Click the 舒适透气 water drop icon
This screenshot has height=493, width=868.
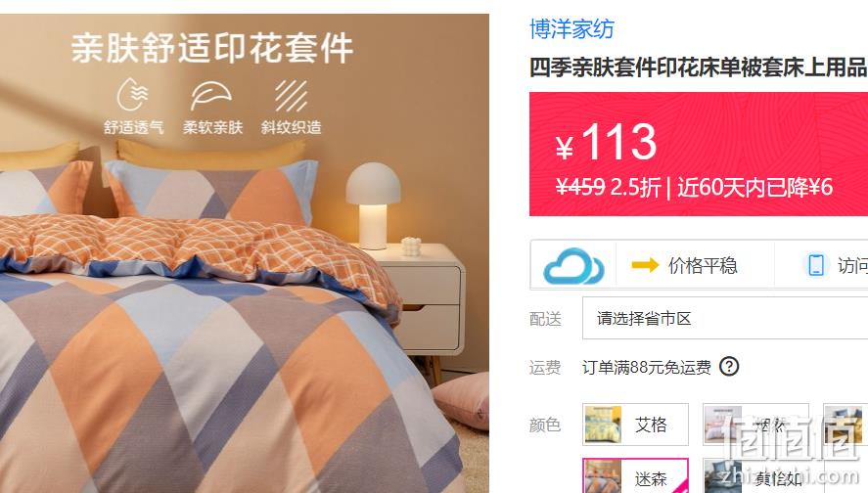click(x=133, y=95)
